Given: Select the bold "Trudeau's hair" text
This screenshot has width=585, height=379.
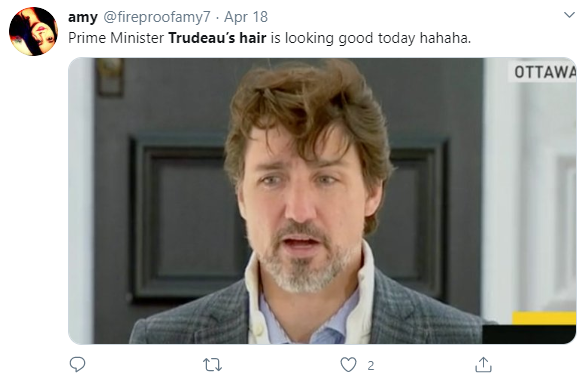Looking at the screenshot, I should click(x=217, y=38).
